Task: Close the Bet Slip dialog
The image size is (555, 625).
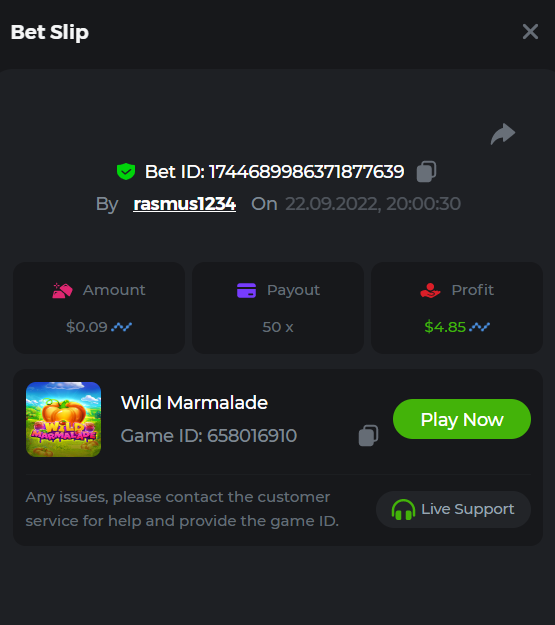Action: coord(530,31)
